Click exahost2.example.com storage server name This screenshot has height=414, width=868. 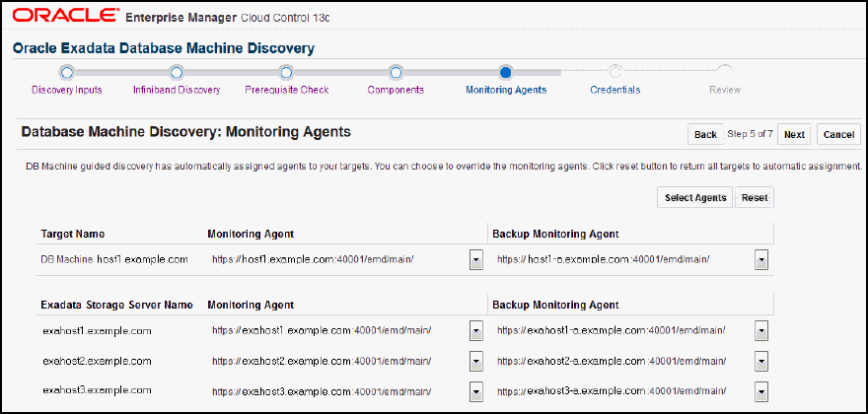tap(97, 362)
